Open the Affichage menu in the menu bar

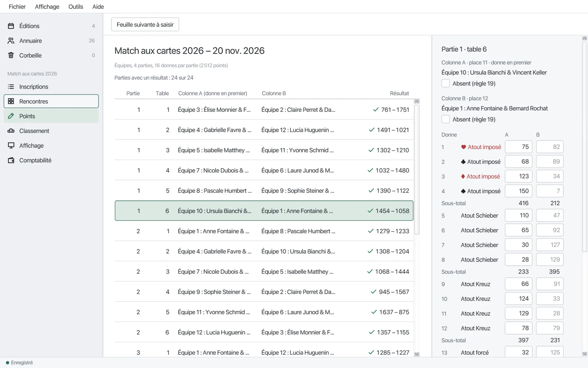[47, 7]
